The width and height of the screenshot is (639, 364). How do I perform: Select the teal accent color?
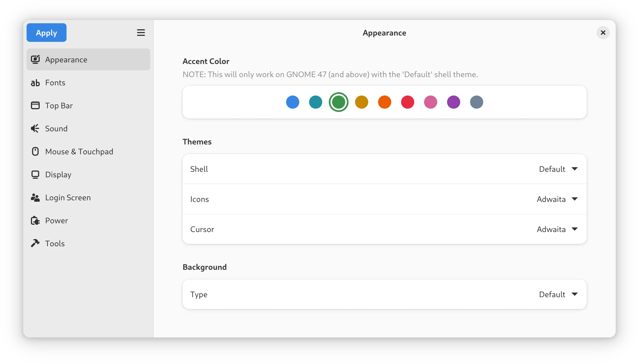315,102
